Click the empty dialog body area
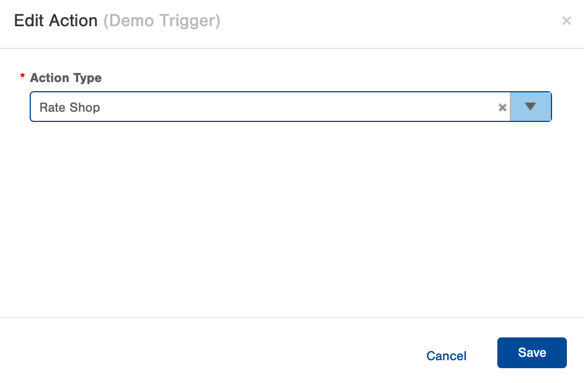The image size is (584, 383). pyautogui.click(x=292, y=220)
